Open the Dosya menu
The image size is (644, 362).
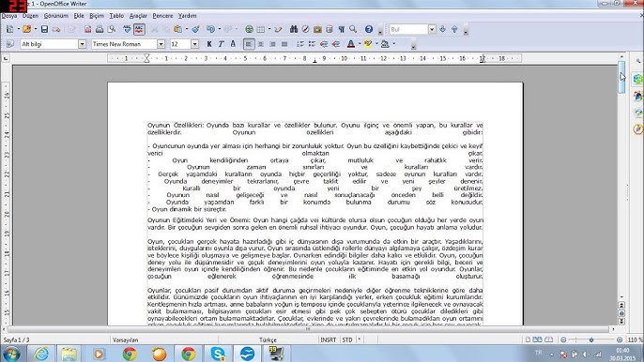pyautogui.click(x=9, y=16)
